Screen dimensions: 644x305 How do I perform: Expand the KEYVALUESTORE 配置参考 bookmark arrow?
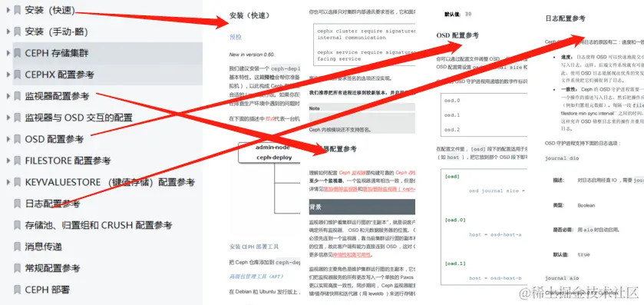tap(8, 181)
